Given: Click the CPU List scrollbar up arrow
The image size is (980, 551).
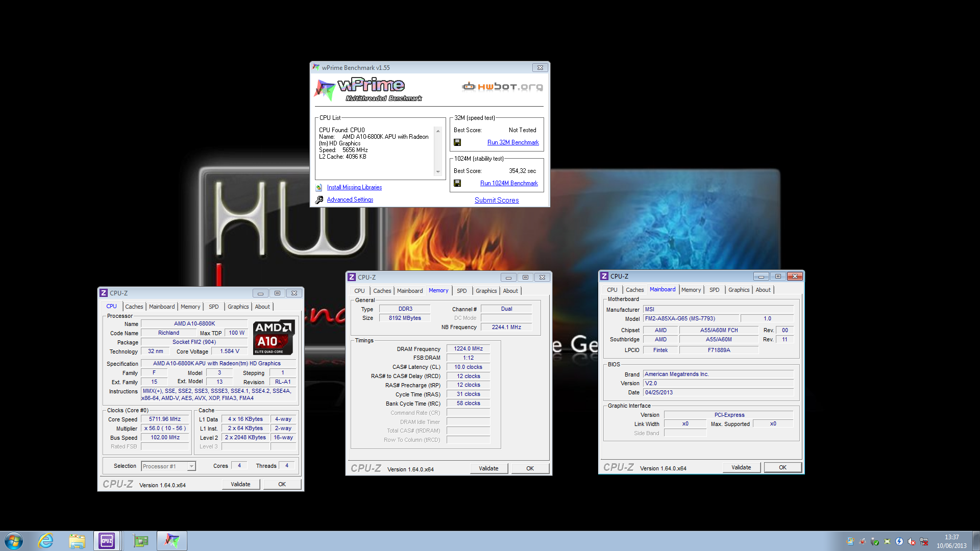Looking at the screenshot, I should tap(438, 131).
